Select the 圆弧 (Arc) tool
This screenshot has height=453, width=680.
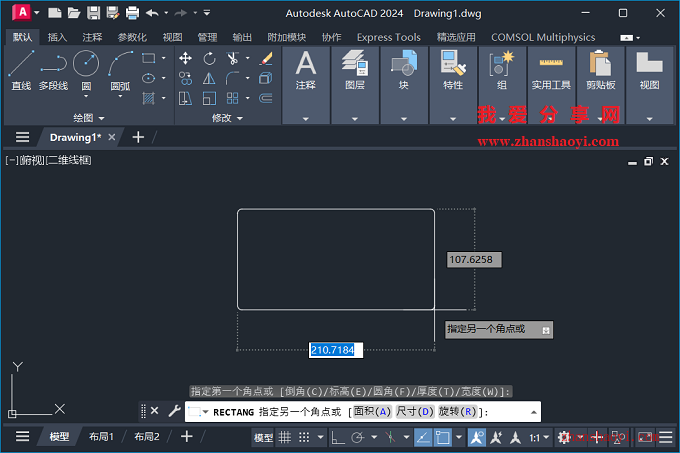120,69
